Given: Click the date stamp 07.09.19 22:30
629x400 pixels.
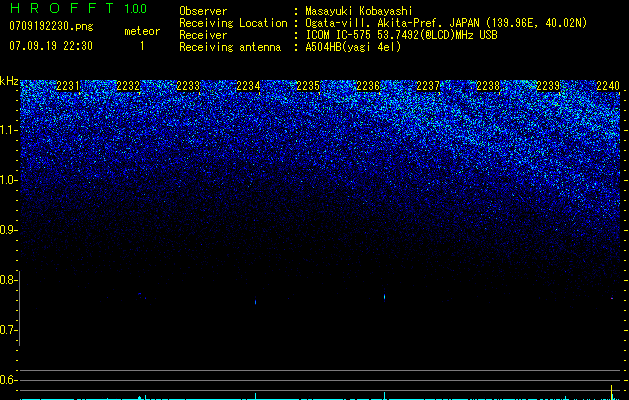Looking at the screenshot, I should tap(51, 46).
